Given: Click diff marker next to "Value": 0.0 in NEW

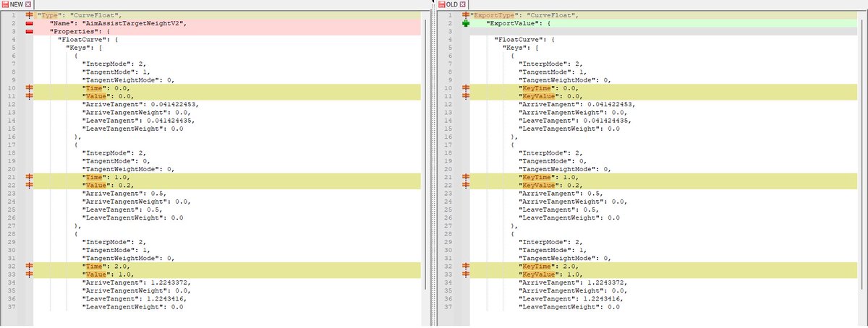Looking at the screenshot, I should coord(30,96).
